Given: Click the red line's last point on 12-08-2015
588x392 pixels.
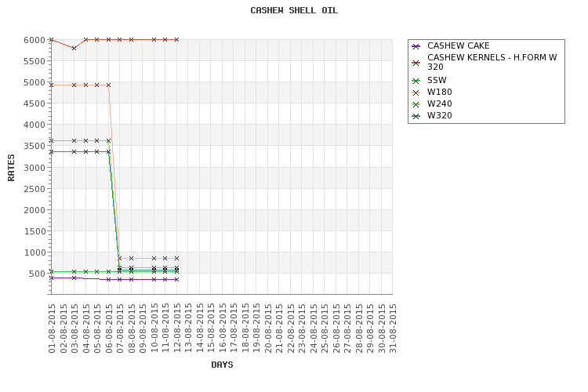Looking at the screenshot, I should (x=176, y=39).
